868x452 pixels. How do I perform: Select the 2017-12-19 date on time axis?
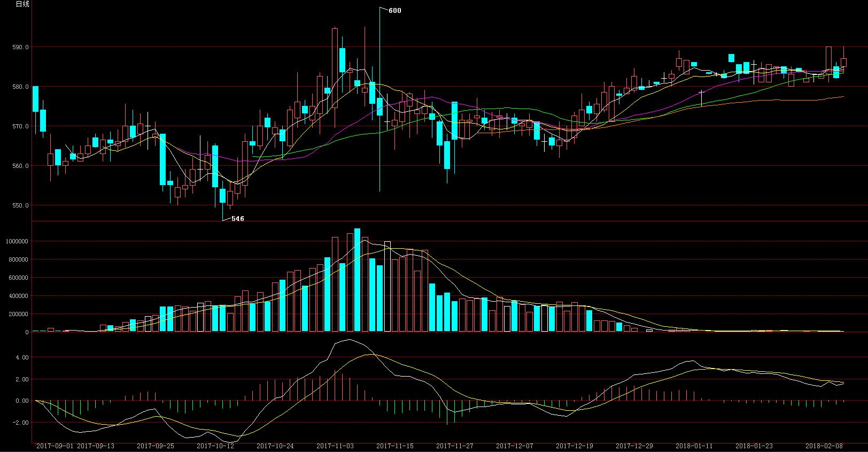point(575,446)
